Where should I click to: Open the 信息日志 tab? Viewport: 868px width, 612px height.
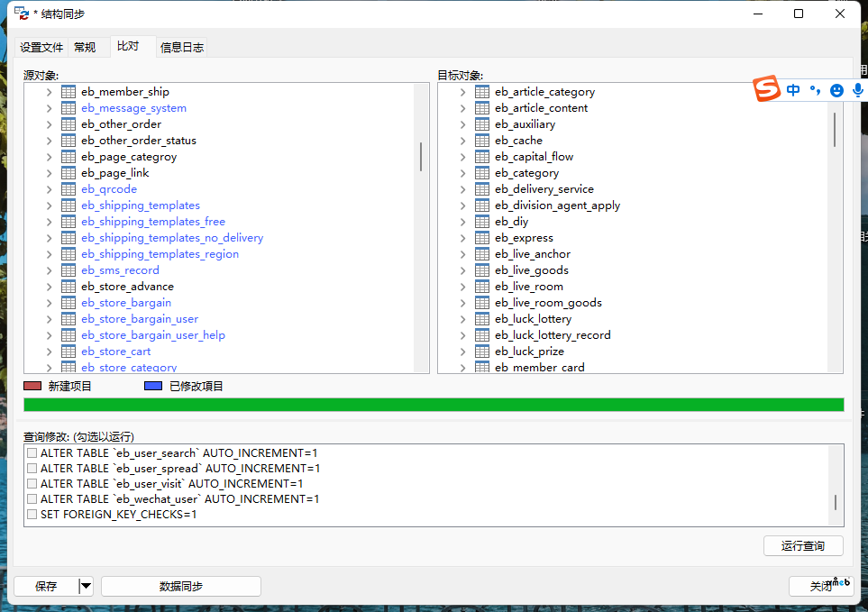(182, 48)
